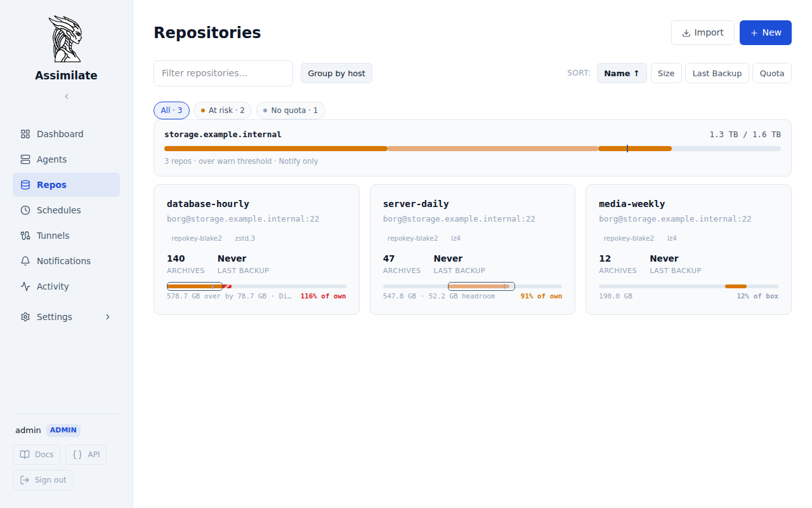The image size is (812, 508).
Task: Click the Agents server icon
Action: [x=25, y=159]
